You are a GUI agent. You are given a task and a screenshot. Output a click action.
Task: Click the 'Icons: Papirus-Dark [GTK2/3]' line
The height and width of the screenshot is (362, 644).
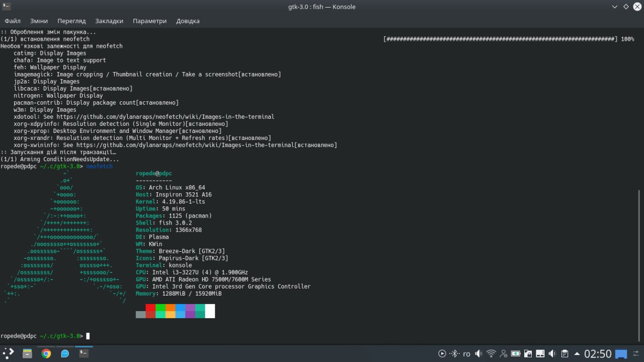click(x=182, y=258)
